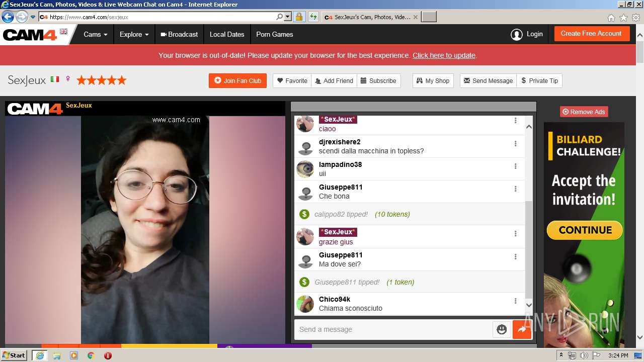Click the lampadino38 username in chat
Viewport: 644px width, 362px height.
click(x=340, y=164)
